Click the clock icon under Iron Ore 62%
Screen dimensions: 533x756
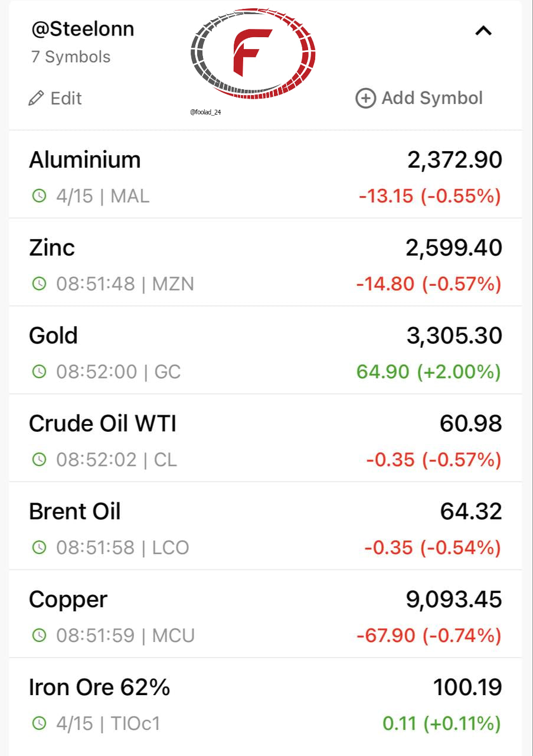pos(39,723)
